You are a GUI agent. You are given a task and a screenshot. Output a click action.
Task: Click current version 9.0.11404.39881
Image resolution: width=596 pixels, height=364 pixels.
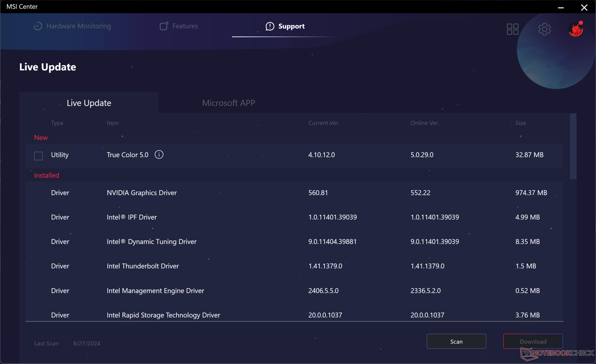pos(332,241)
